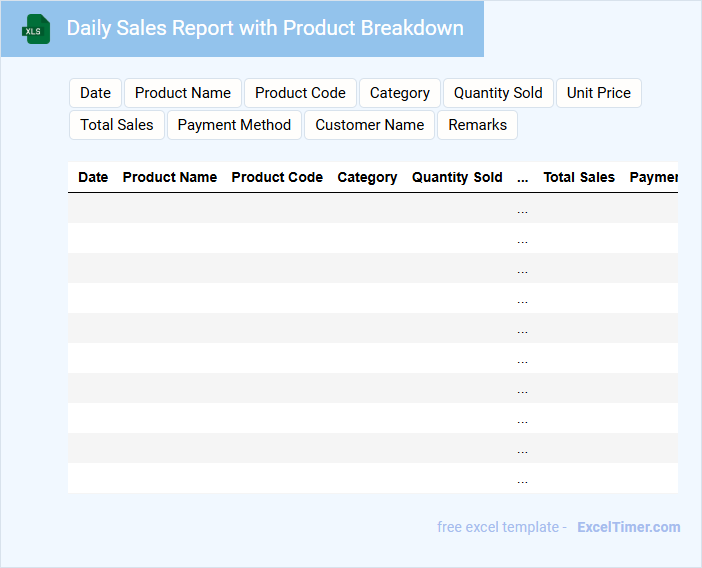Click the Unit Price tag
The image size is (702, 568).
(x=598, y=93)
